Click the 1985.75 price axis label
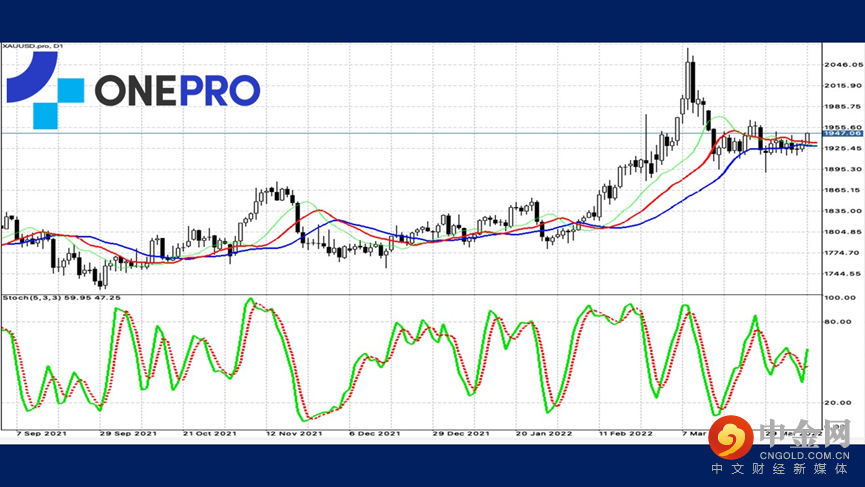The image size is (865, 487). pyautogui.click(x=843, y=106)
